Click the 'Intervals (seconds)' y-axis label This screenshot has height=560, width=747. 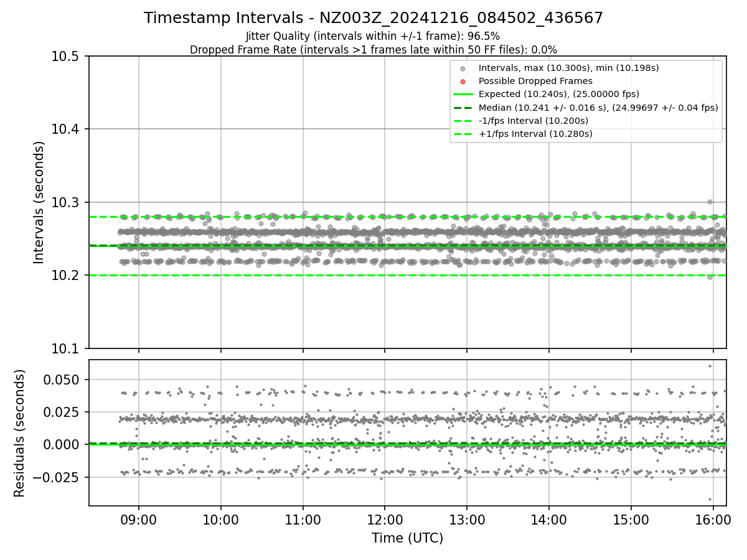coord(39,202)
